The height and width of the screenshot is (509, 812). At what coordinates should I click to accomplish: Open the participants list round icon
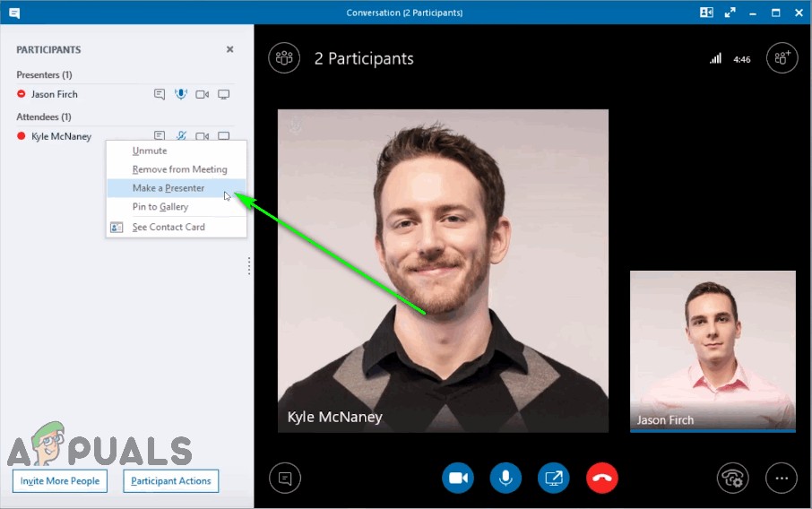coord(284,58)
